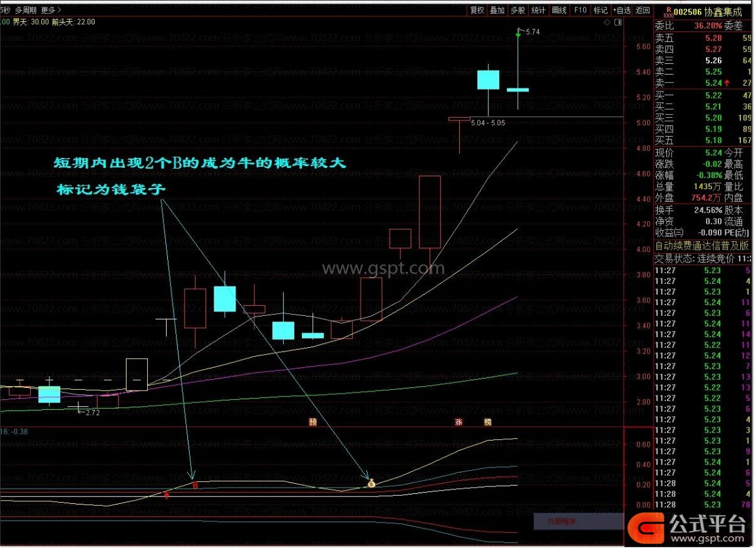This screenshot has height=549, width=756.
Task: Open the 统计 statistics menu
Action: (x=538, y=10)
